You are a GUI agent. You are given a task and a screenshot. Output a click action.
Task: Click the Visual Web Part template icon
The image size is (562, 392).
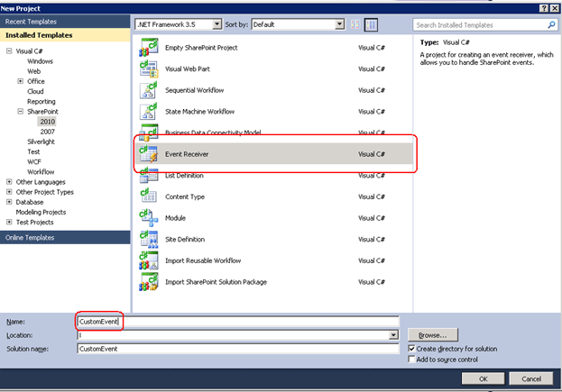click(148, 68)
